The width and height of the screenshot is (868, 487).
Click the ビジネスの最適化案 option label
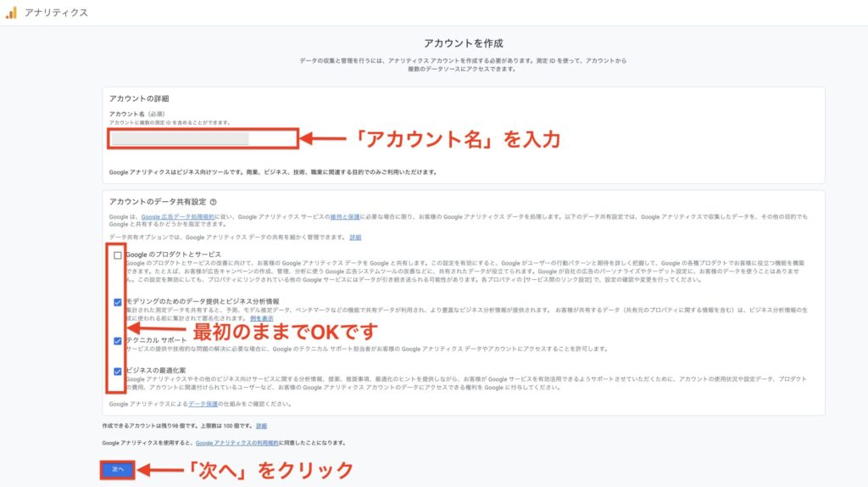(x=156, y=371)
